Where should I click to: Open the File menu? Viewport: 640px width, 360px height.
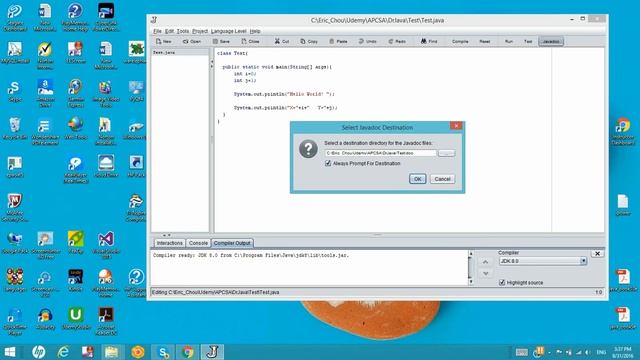(157, 31)
